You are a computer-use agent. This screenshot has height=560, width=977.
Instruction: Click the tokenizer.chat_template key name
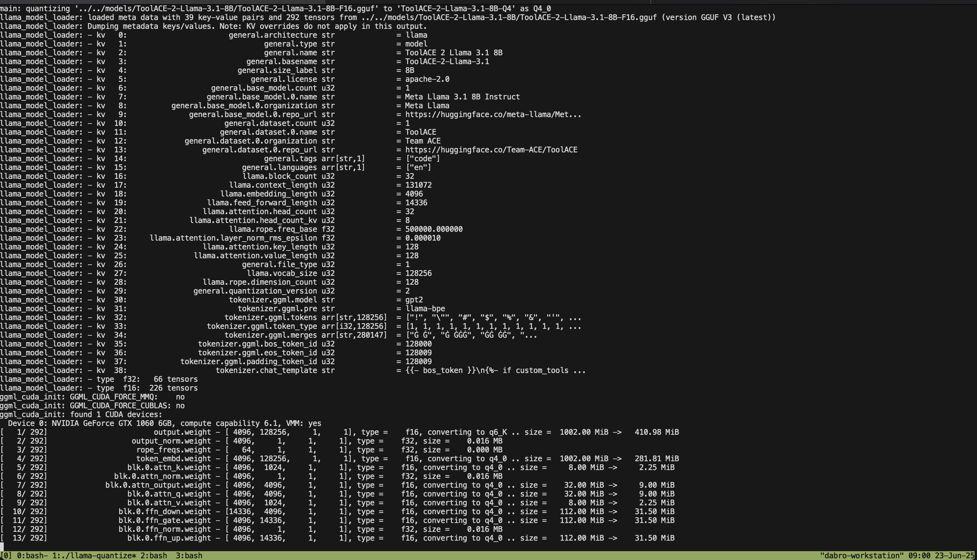[x=266, y=370]
